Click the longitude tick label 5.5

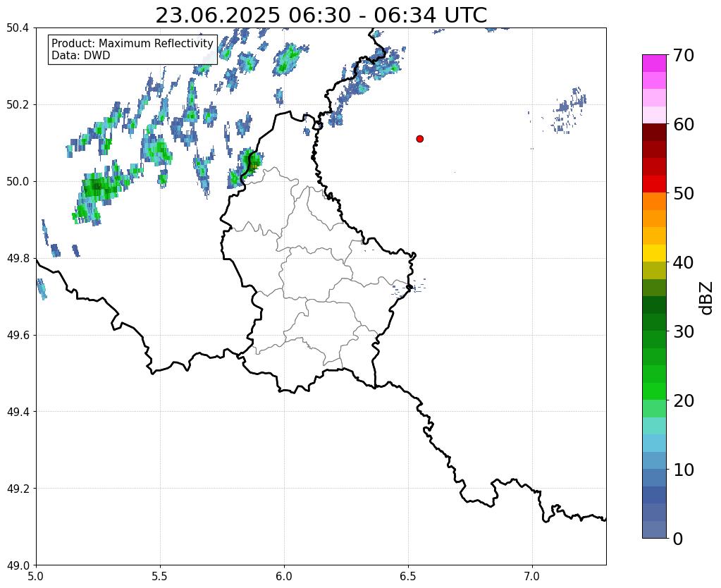click(x=160, y=577)
